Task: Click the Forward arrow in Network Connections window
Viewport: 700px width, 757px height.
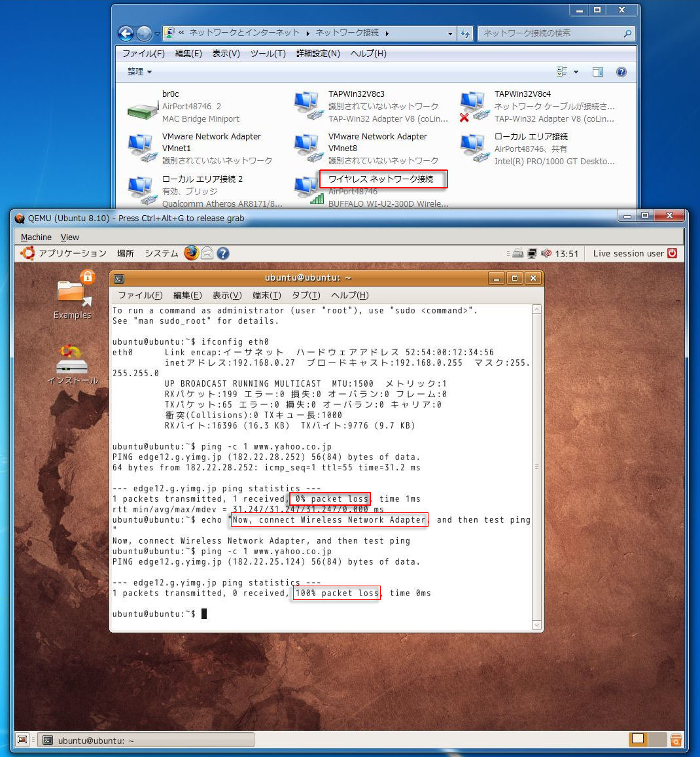Action: click(144, 33)
